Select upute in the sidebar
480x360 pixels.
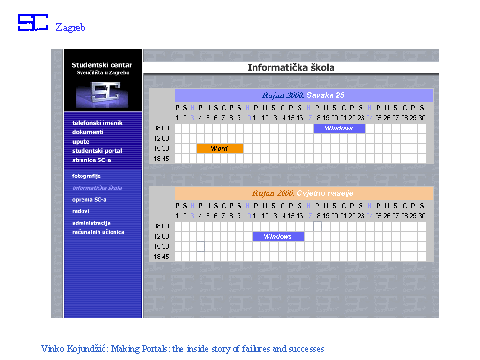(x=81, y=141)
